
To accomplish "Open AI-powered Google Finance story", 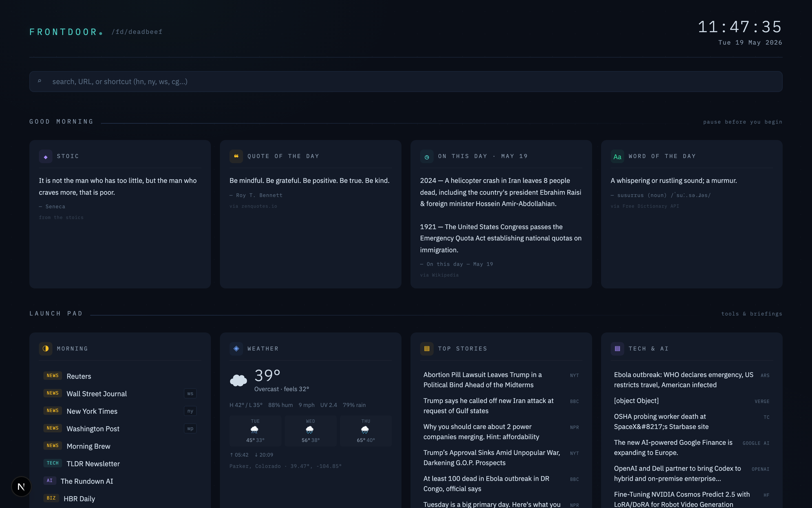I will [x=692, y=448].
